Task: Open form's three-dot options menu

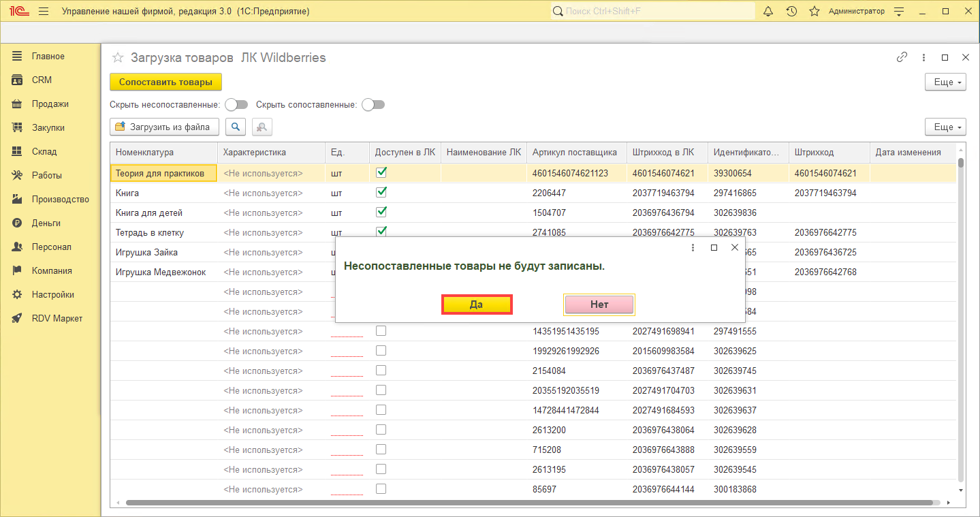Action: [x=923, y=57]
